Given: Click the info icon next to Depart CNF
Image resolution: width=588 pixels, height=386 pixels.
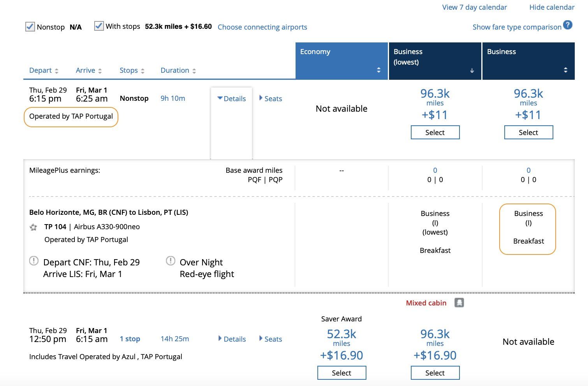Looking at the screenshot, I should (x=34, y=261).
